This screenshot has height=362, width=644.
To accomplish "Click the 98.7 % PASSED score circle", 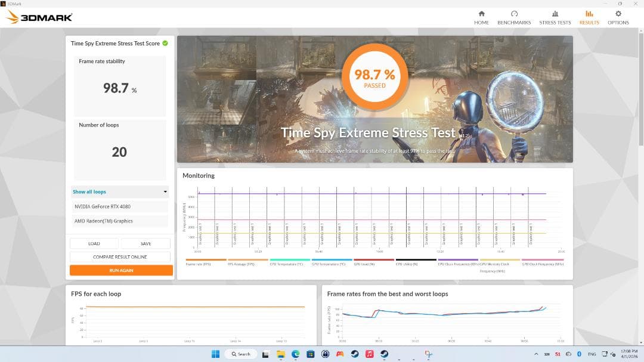I will pos(374,78).
